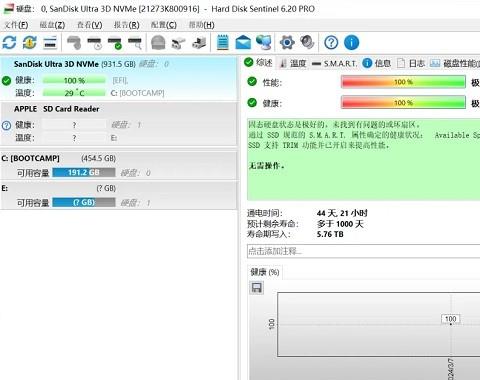Click the disk with green checkmark icon
Viewport: 480px width, 380px height.
(x=115, y=43)
